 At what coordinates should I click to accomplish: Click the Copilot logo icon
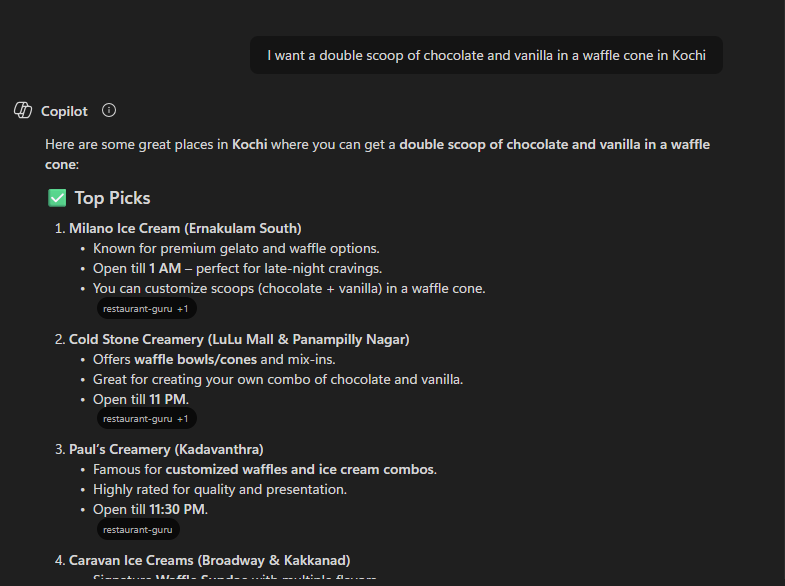[23, 111]
